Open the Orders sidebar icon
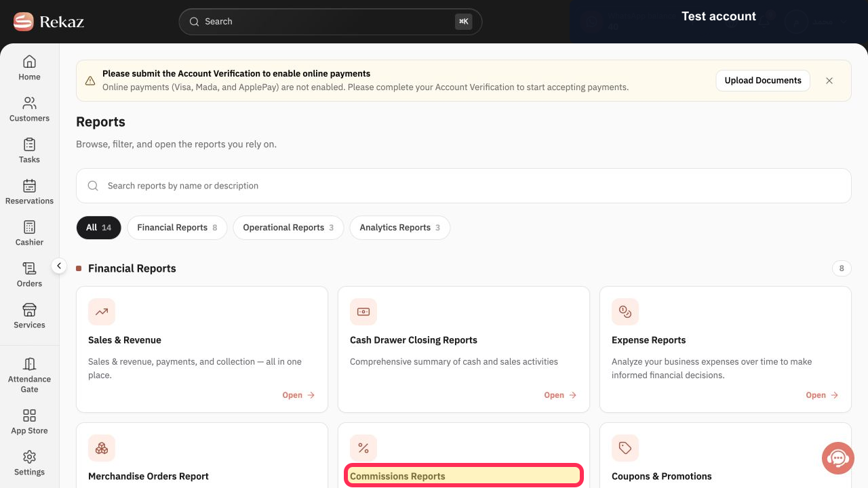The width and height of the screenshot is (868, 488). pyautogui.click(x=29, y=268)
